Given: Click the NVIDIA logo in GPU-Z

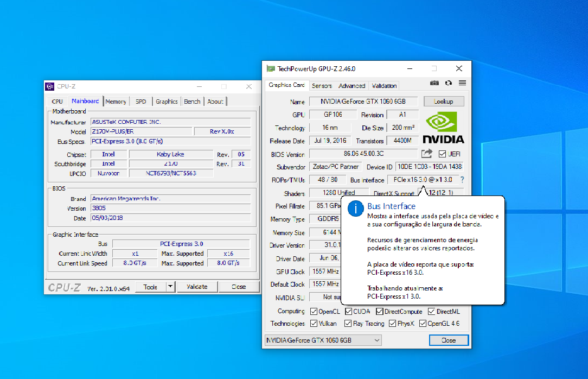Looking at the screenshot, I should 444,128.
